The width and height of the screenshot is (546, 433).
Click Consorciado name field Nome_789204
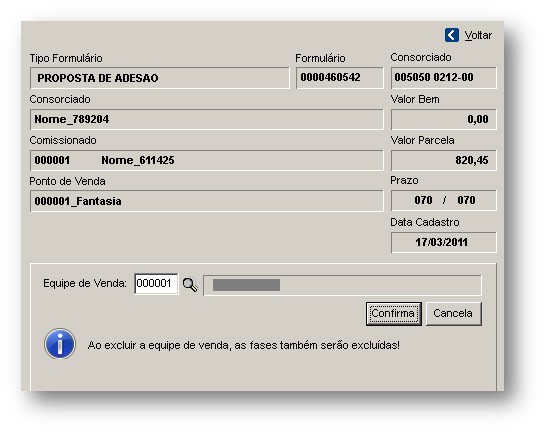(x=206, y=119)
